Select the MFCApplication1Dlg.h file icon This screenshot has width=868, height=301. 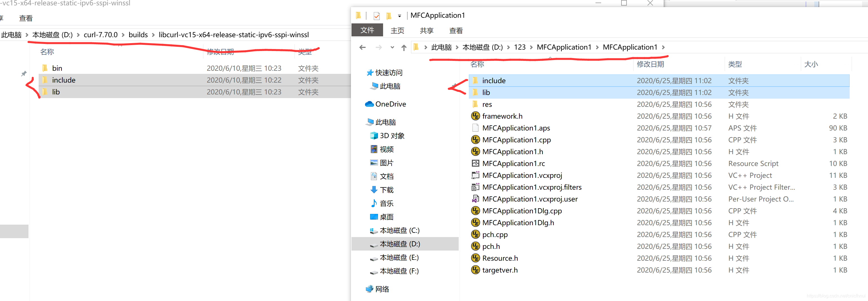[475, 223]
